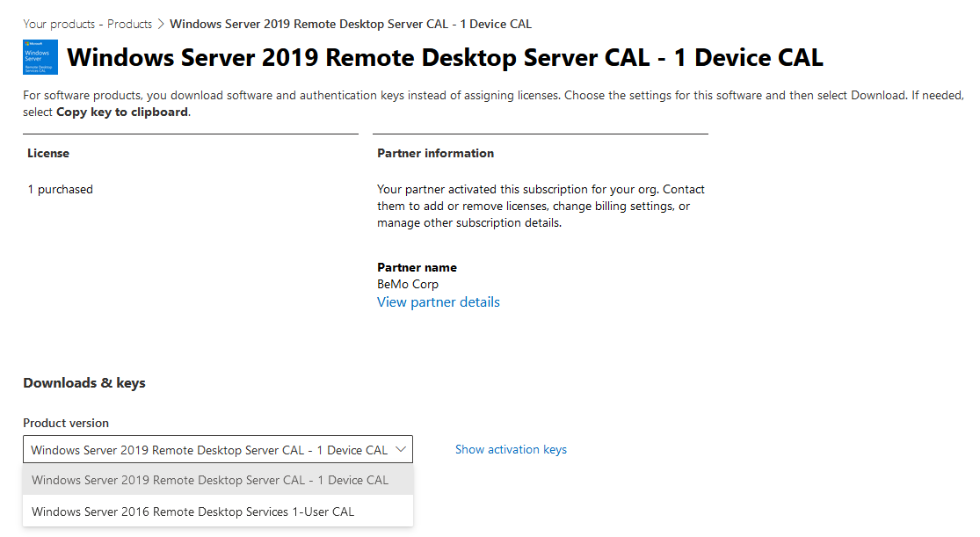Click Show activation keys link
The image size is (980, 537).
pos(511,449)
